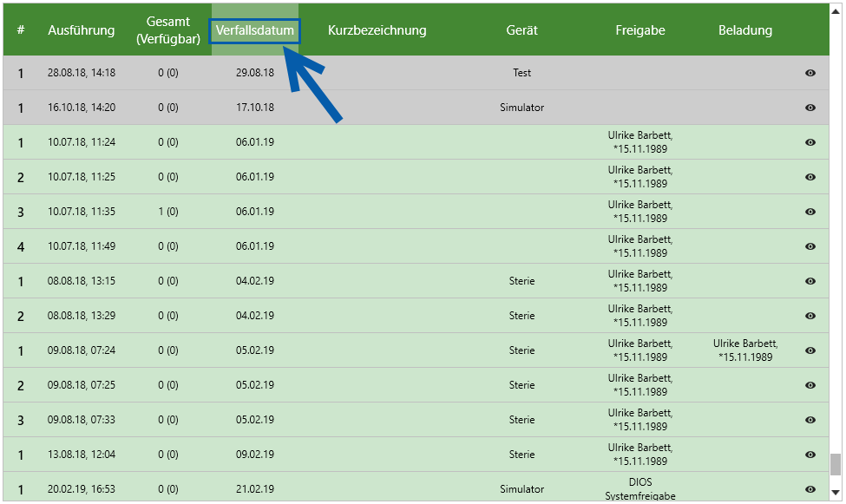Click eye icon for 10.07.18, 11:25 row
The height and width of the screenshot is (504, 846).
810,177
